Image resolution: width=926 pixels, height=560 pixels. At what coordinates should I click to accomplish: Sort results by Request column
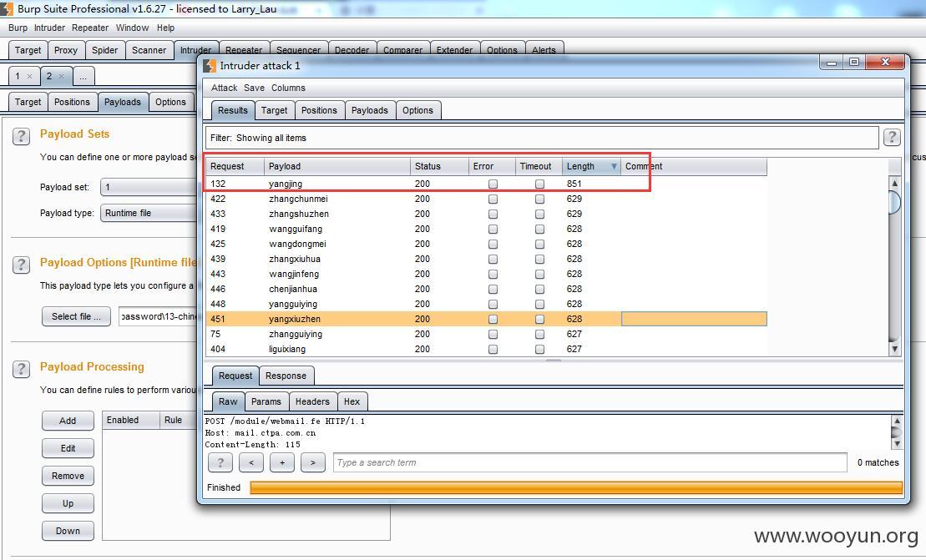235,166
